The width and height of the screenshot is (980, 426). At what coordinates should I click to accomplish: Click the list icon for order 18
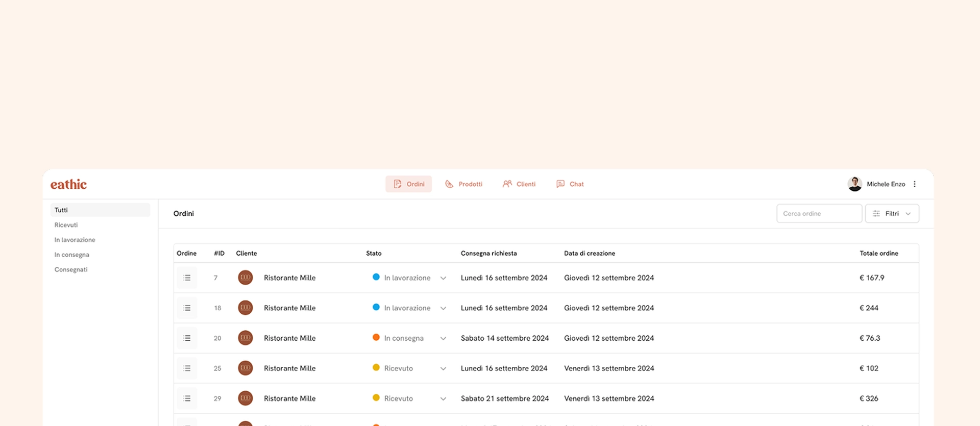click(x=187, y=308)
